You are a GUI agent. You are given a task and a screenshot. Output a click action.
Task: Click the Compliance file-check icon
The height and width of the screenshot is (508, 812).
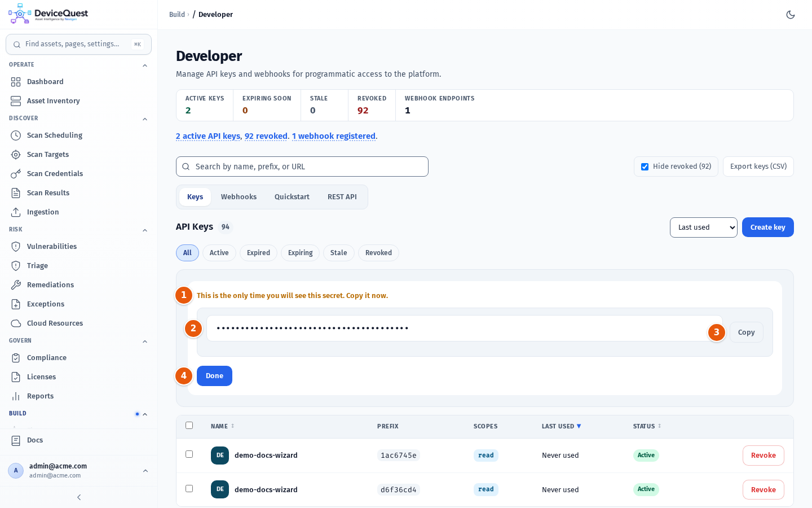[16, 358]
